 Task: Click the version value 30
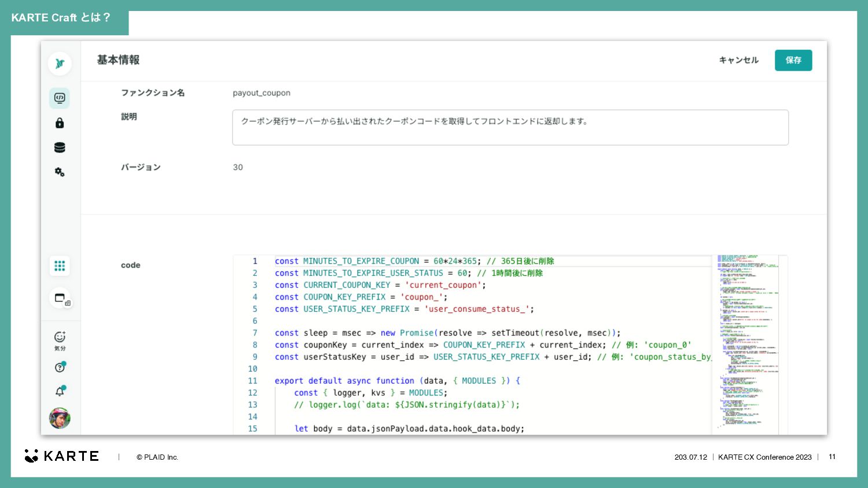click(x=238, y=168)
